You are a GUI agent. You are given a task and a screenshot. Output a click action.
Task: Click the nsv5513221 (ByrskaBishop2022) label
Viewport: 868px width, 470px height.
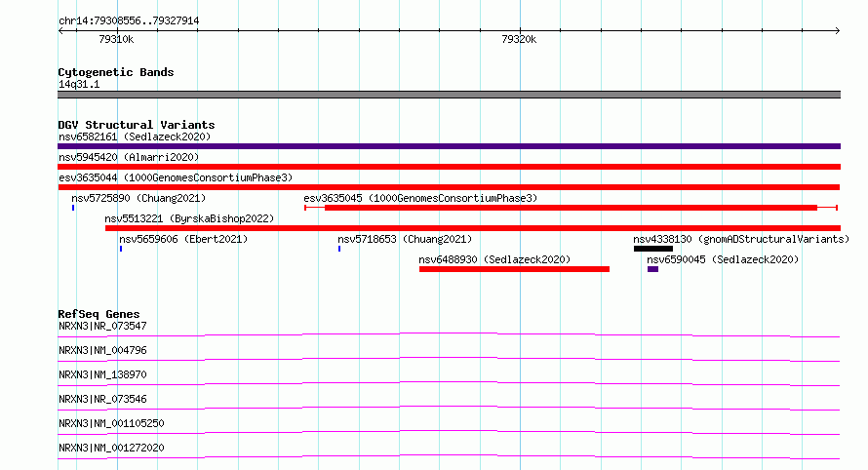pos(189,218)
